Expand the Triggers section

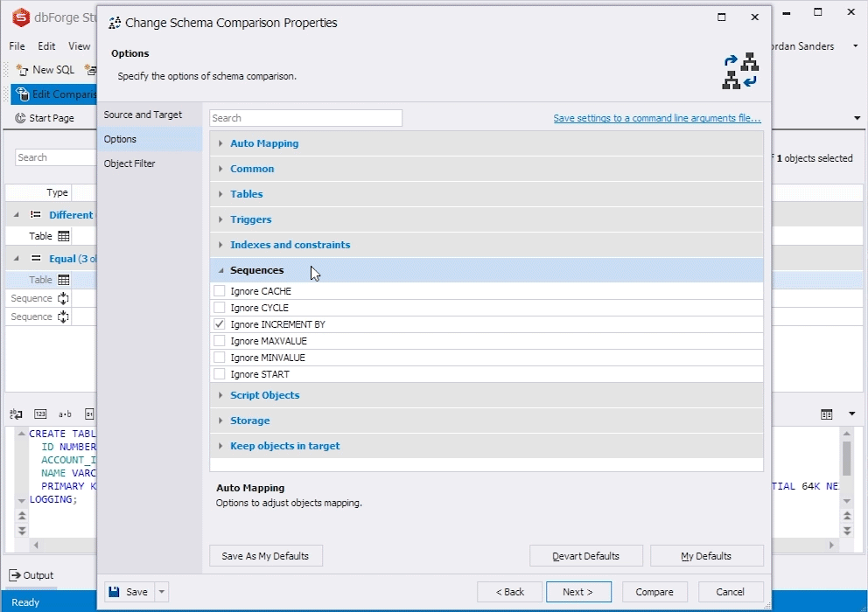pos(220,219)
